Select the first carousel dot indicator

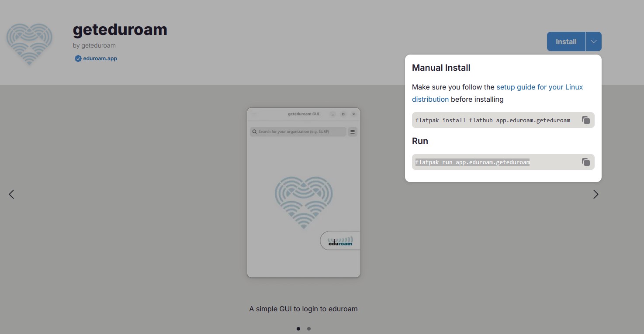tap(298, 329)
